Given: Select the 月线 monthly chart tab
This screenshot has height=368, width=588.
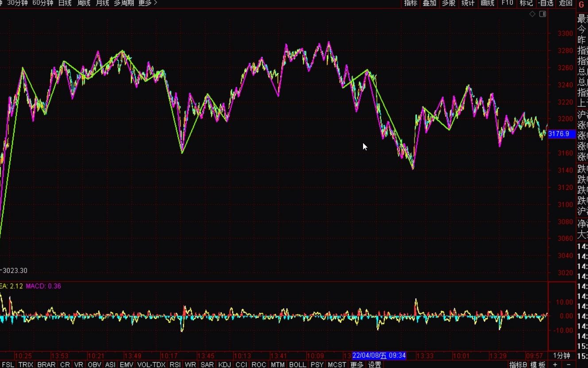Looking at the screenshot, I should [x=103, y=3].
